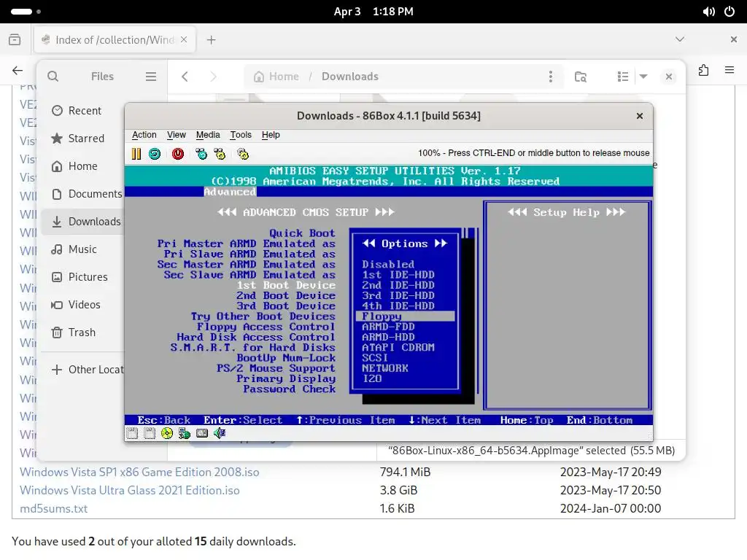
Task: Click network icon in 86Box status bar
Action: coord(185,433)
